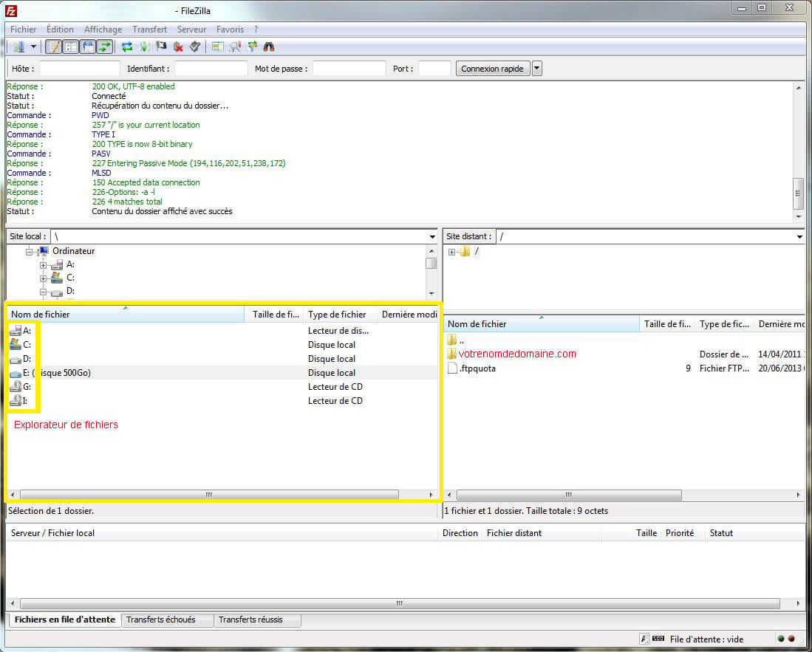The width and height of the screenshot is (812, 652).
Task: Open the ? help menu
Action: pyautogui.click(x=256, y=30)
